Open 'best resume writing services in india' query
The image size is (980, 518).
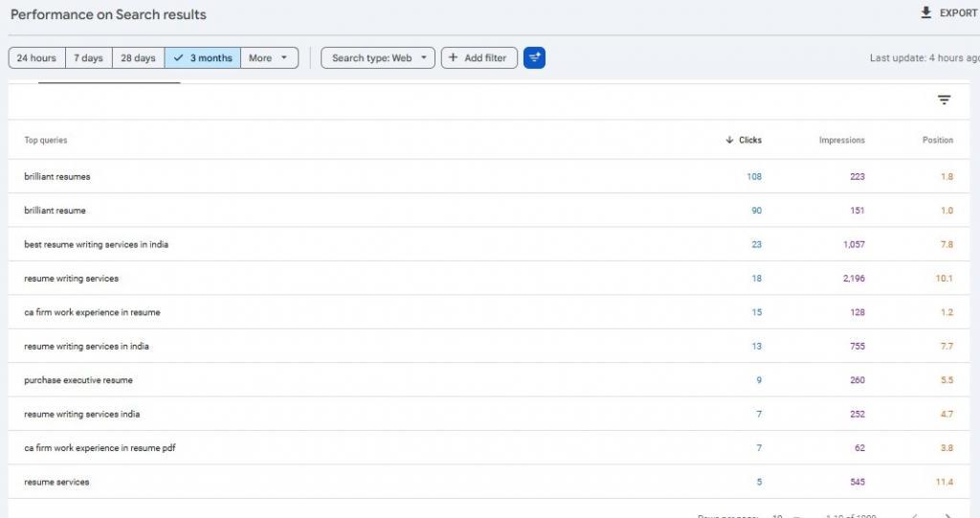[97, 244]
